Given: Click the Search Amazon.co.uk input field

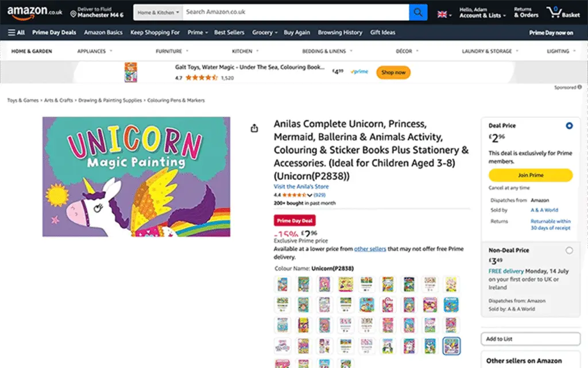Looking at the screenshot, I should [x=296, y=12].
